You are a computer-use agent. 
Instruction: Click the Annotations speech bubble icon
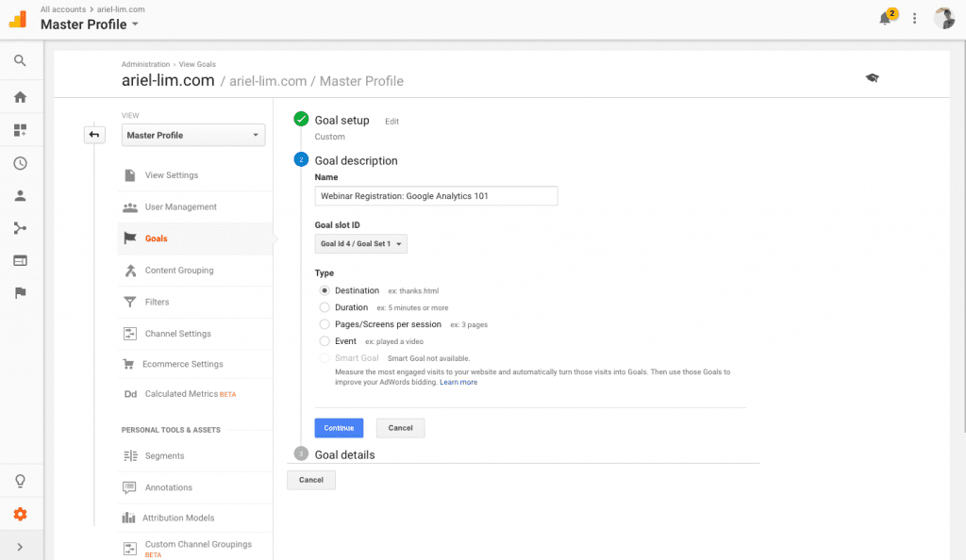point(129,488)
